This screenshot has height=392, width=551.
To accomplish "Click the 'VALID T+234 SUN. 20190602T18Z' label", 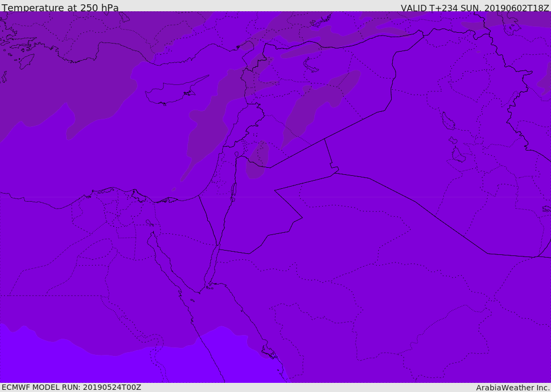I will click(475, 8).
